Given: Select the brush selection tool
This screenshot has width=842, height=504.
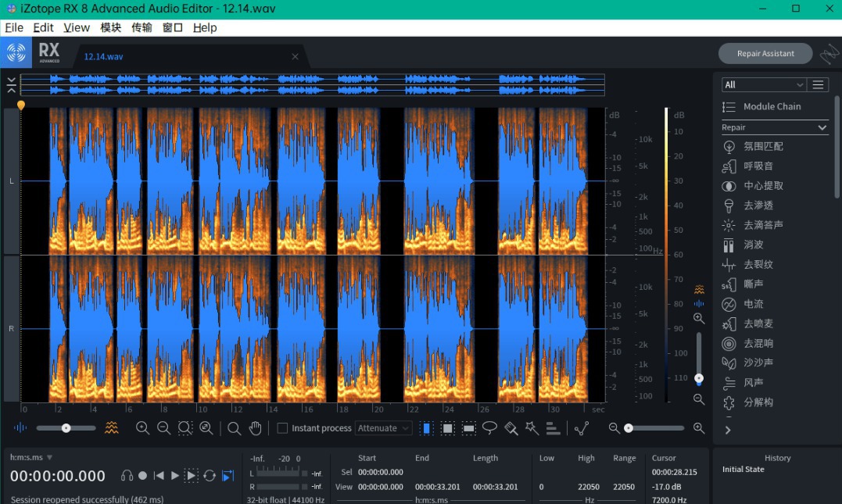Looking at the screenshot, I should tap(511, 427).
